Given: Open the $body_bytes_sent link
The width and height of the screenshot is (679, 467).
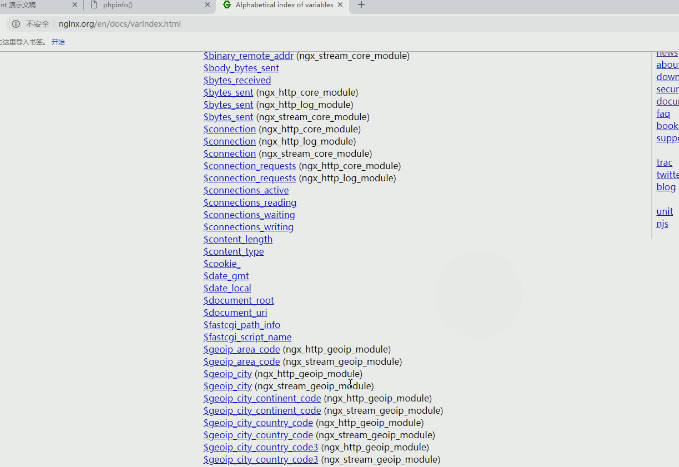Looking at the screenshot, I should pyautogui.click(x=241, y=68).
